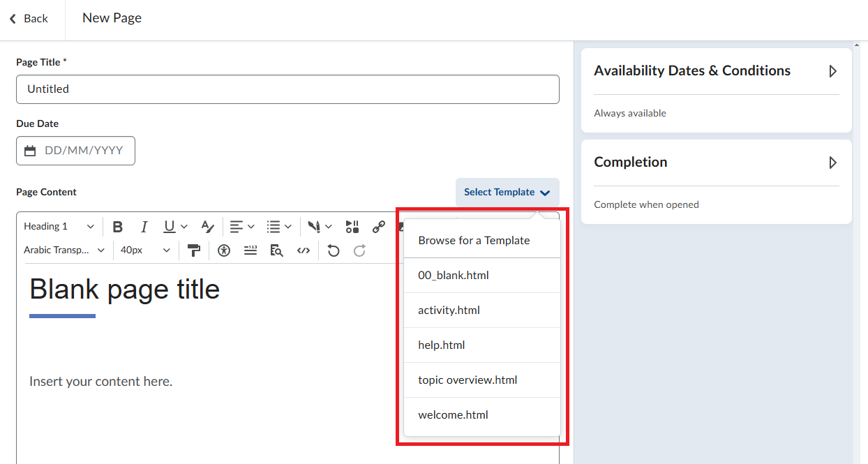
Task: Open the text color picker
Action: (x=207, y=227)
